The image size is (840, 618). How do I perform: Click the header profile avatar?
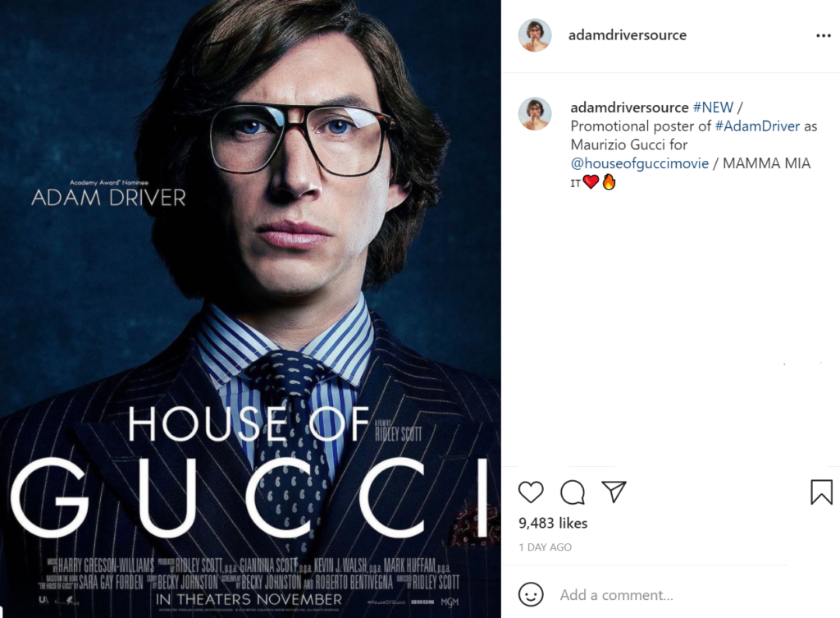(x=535, y=35)
